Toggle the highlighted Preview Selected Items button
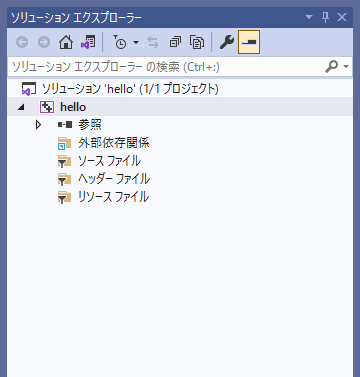 [249, 42]
